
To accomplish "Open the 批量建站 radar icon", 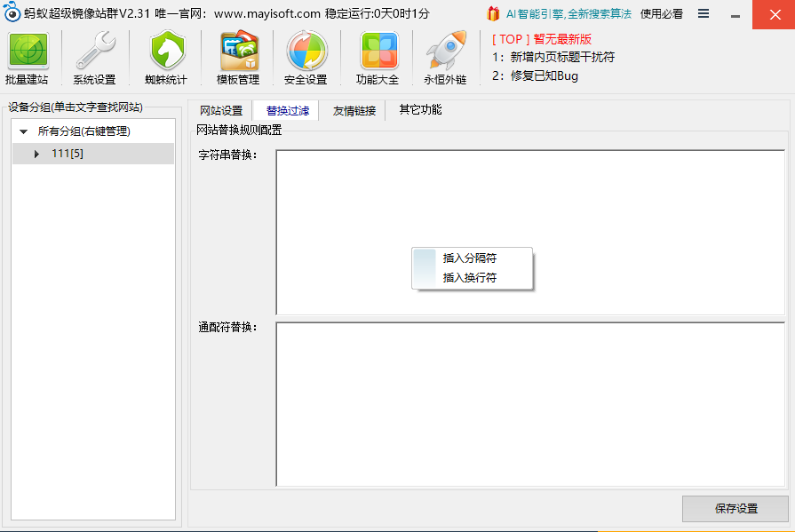I will [28, 51].
